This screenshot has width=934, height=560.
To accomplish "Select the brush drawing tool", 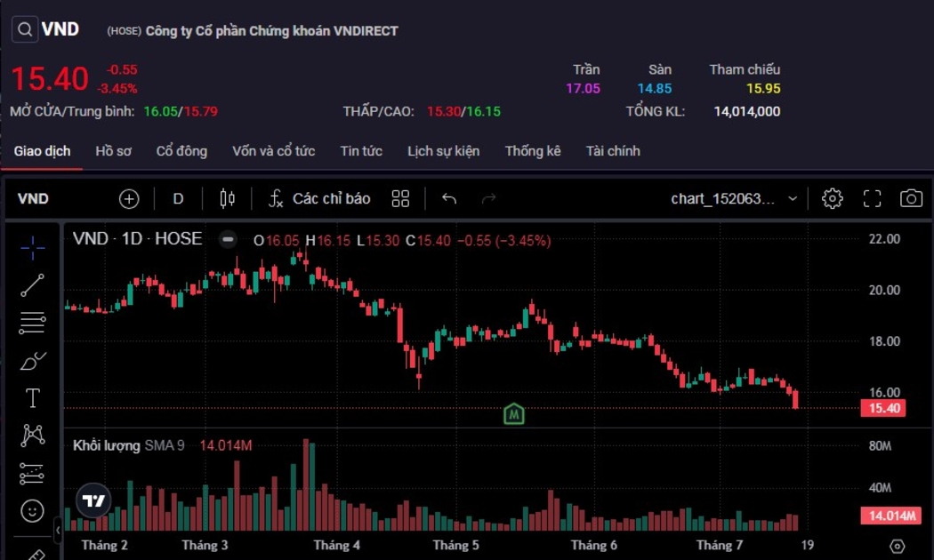I will tap(33, 361).
